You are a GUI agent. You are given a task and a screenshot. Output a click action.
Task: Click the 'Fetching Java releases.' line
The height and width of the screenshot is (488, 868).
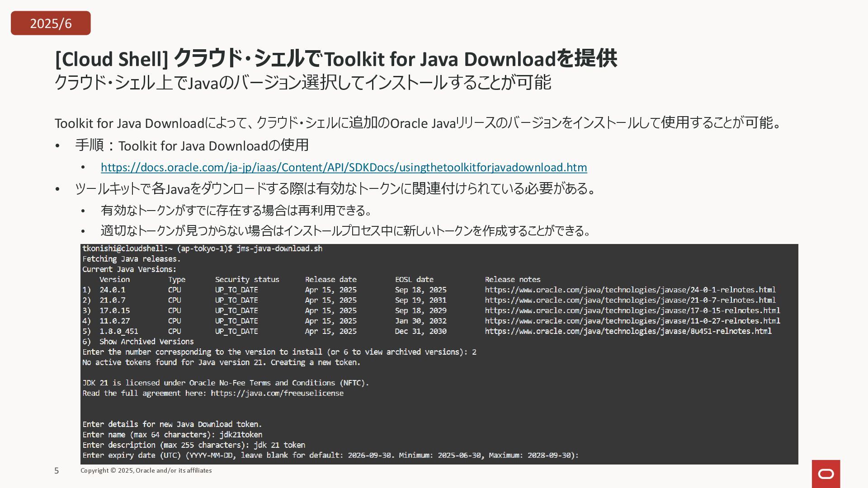(132, 259)
